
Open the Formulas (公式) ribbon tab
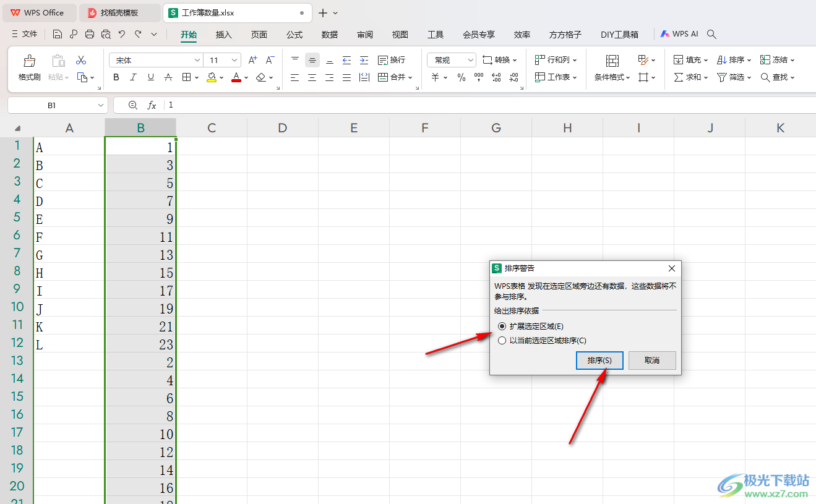pos(294,35)
